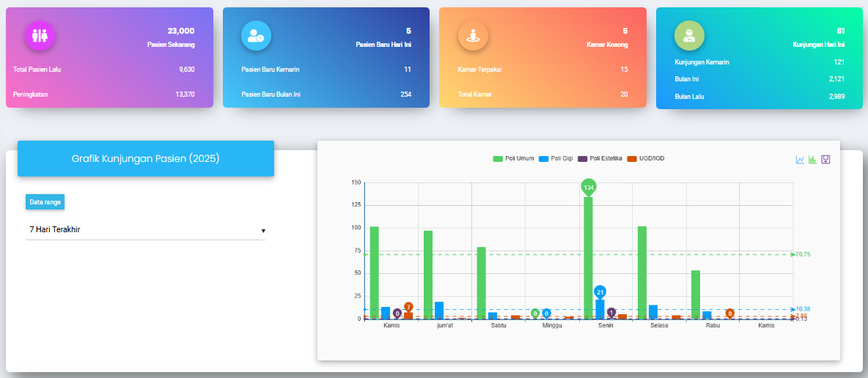Click the 2,121 value
Viewport: 868px width, 378px height.
pyautogui.click(x=836, y=78)
